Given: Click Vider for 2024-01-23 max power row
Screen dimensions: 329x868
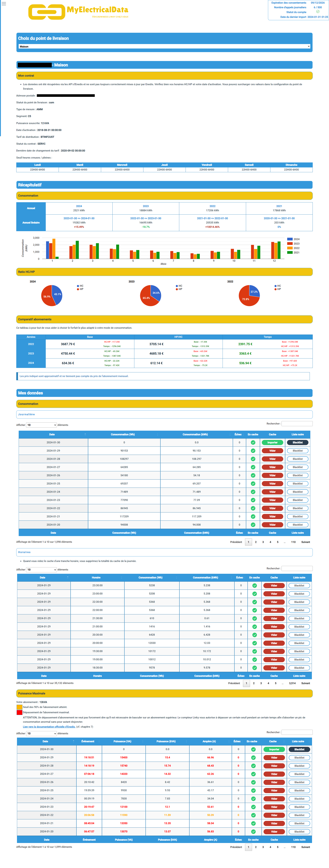Looking at the screenshot, I should (274, 807).
